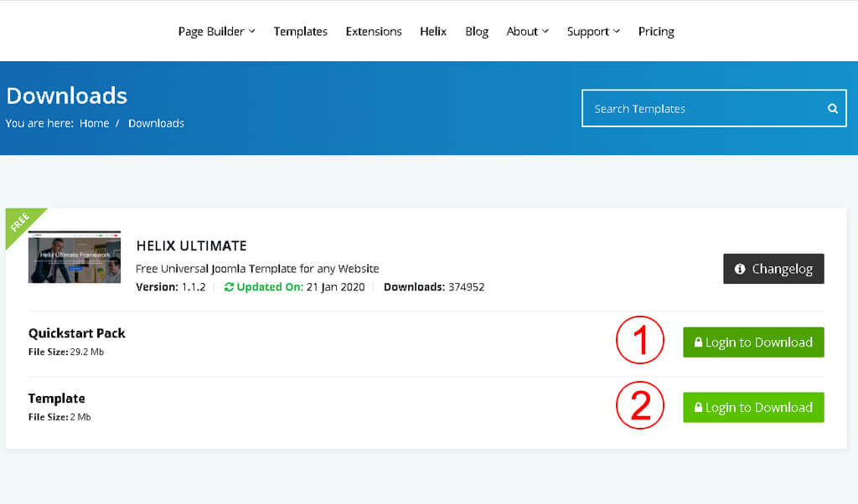Expand the Support menu chevron
The height and width of the screenshot is (504, 858).
click(617, 31)
